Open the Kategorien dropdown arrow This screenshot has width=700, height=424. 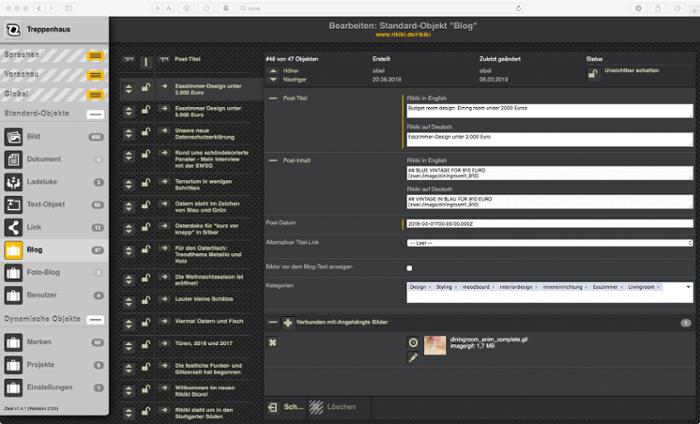click(x=688, y=287)
